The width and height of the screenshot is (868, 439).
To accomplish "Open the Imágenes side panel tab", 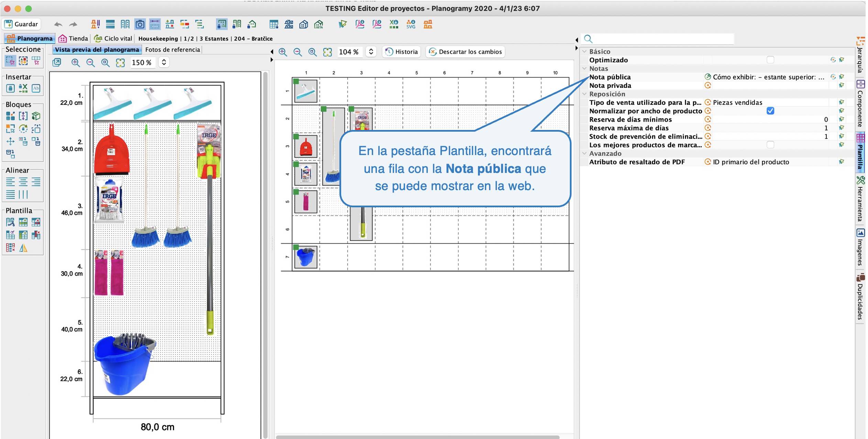I will pos(860,247).
